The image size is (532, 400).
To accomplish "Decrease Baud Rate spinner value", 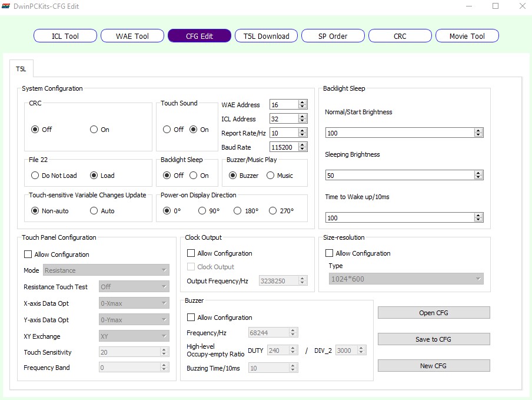I will [302, 150].
